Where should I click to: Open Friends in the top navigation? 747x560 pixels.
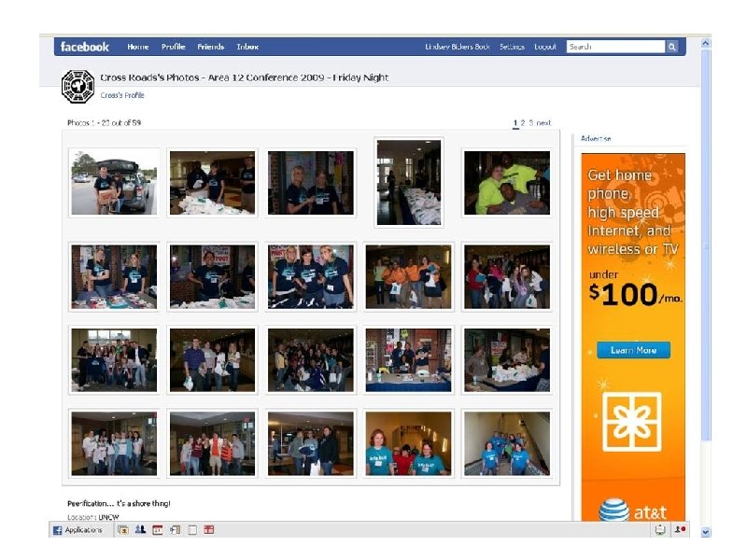pos(211,47)
